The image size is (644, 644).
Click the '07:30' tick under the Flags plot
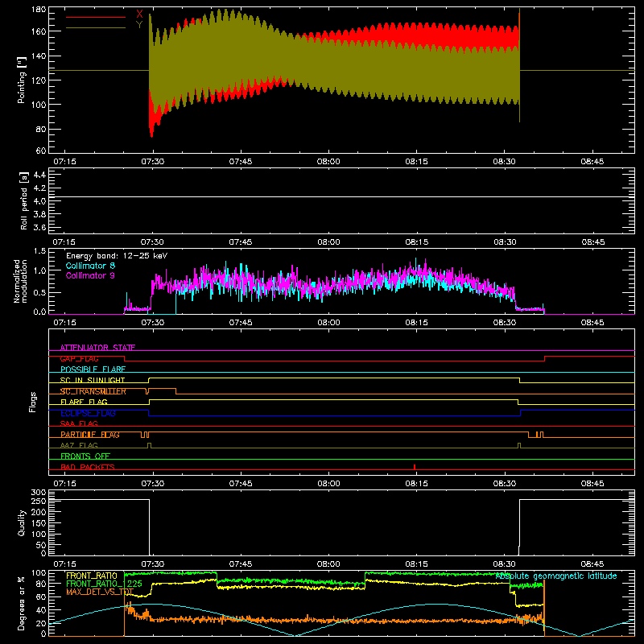[153, 484]
